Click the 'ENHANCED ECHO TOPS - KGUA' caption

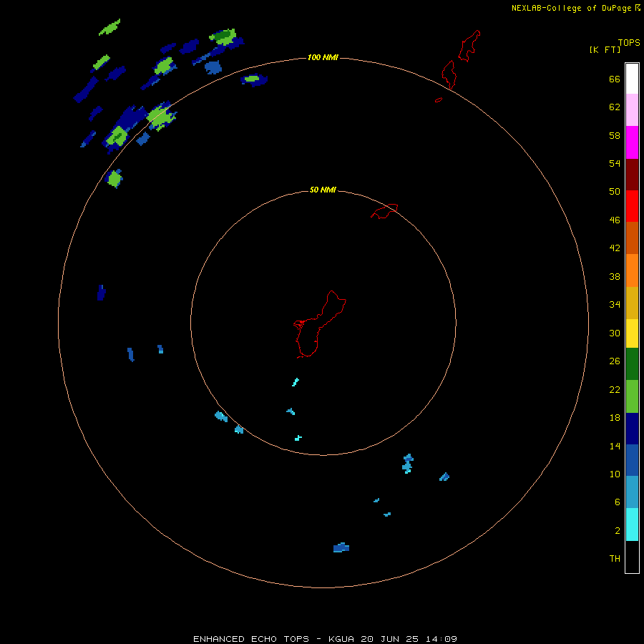pos(275,639)
